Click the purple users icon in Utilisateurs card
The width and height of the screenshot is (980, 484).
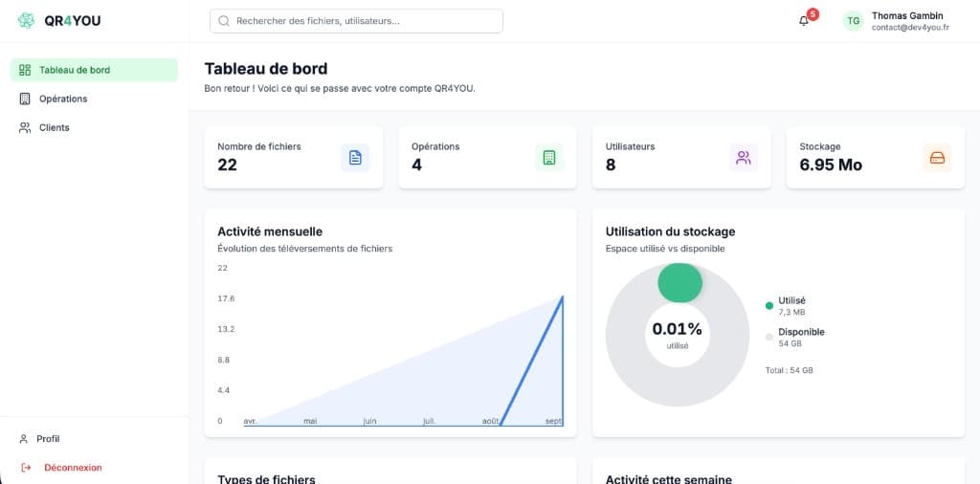point(743,158)
